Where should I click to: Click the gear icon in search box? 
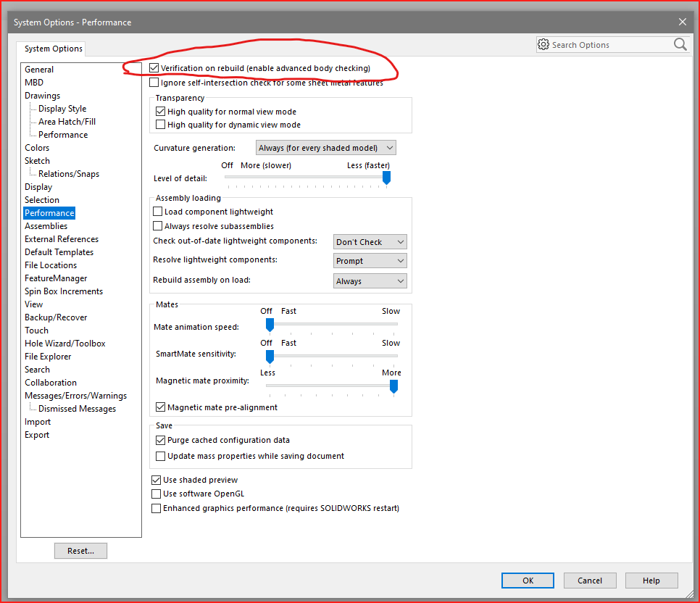click(543, 45)
